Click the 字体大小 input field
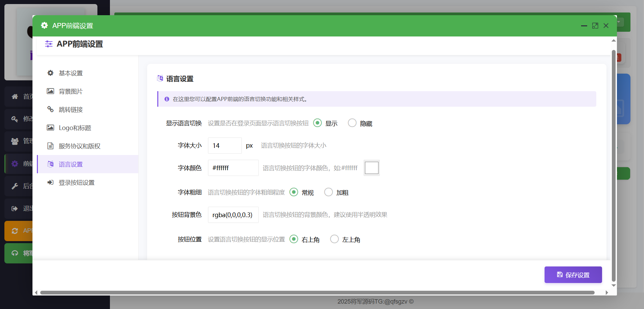 (225, 146)
